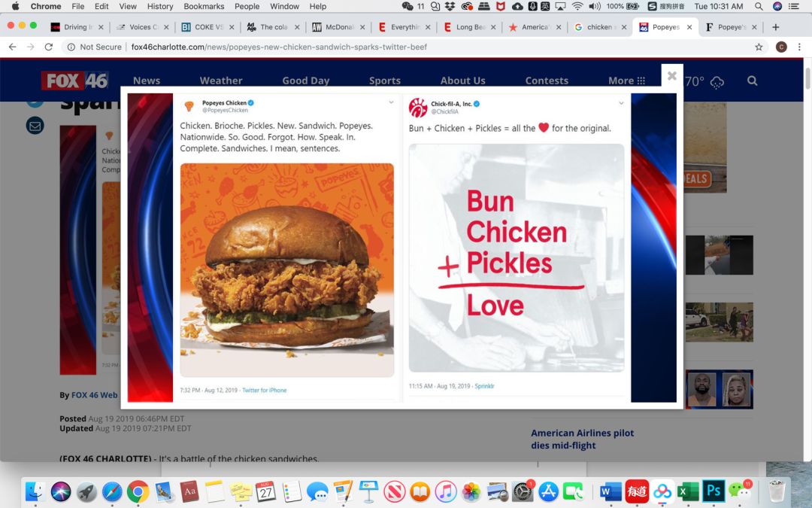Open the About Us section
812x508 pixels.
click(x=463, y=81)
